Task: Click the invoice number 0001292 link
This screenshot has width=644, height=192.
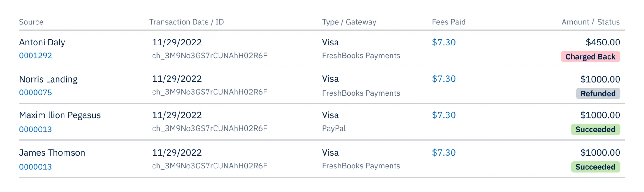Action: click(35, 56)
